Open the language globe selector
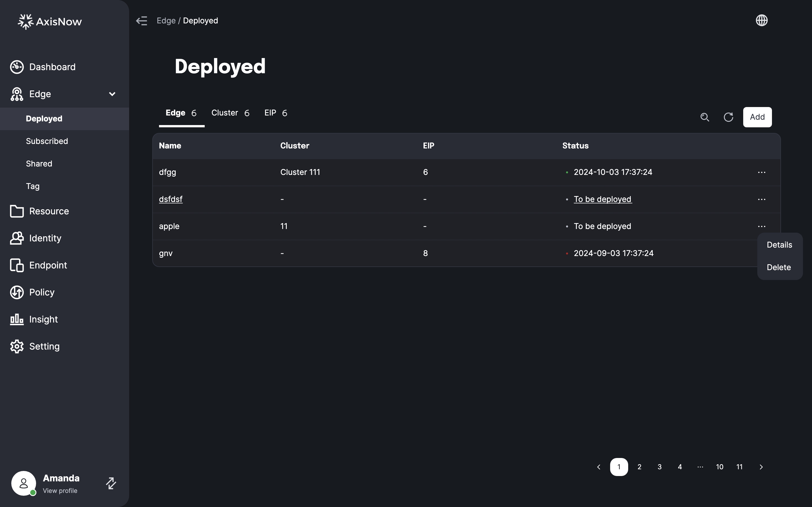The height and width of the screenshot is (507, 812). click(761, 20)
